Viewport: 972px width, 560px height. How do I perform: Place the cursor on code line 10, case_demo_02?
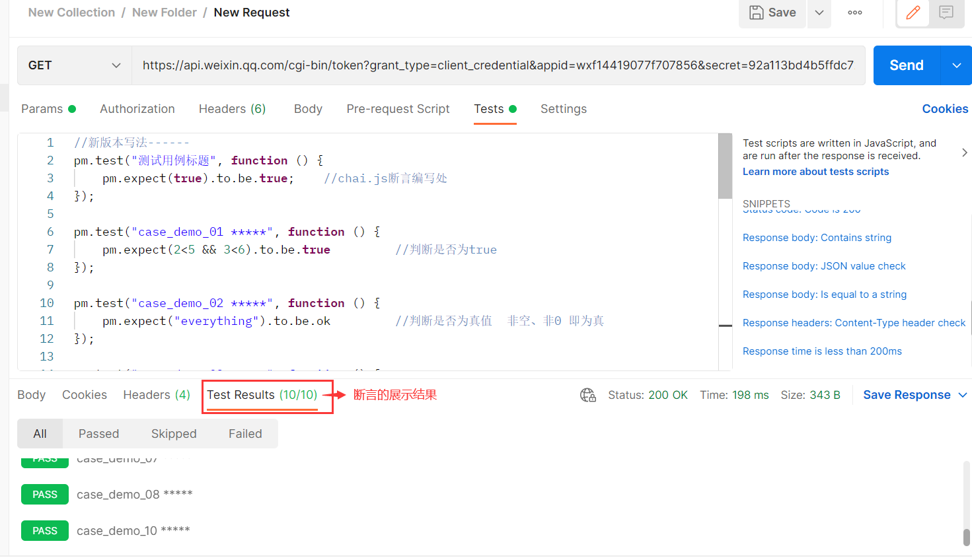(x=227, y=303)
